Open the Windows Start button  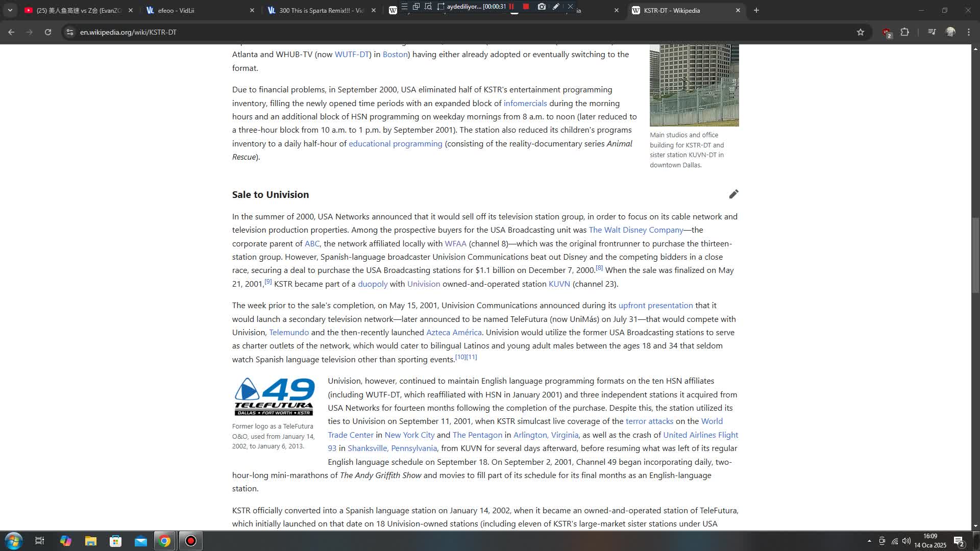14,541
